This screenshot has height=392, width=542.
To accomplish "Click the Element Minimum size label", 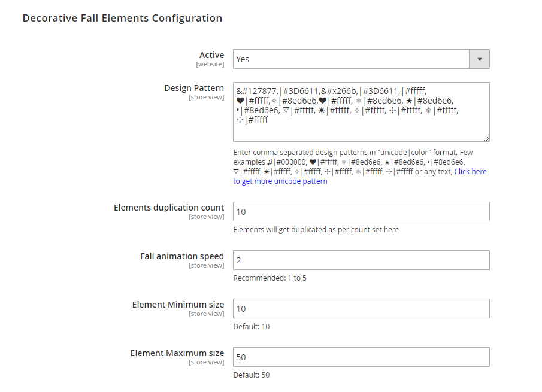I will click(x=178, y=305).
